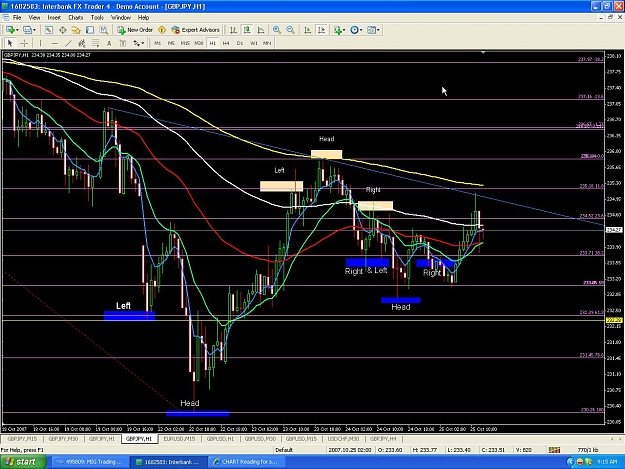The image size is (625, 469).
Task: Open the Strategy Tester icon
Action: point(104,30)
